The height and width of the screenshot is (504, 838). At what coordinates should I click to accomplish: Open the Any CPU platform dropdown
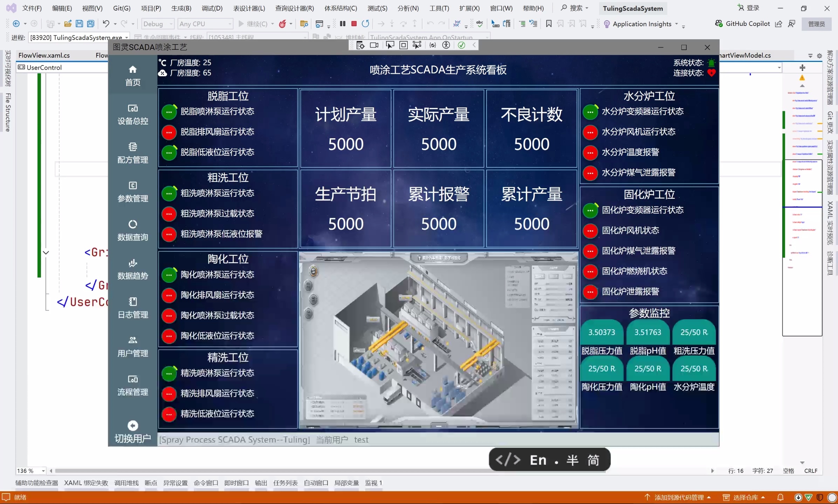click(205, 24)
